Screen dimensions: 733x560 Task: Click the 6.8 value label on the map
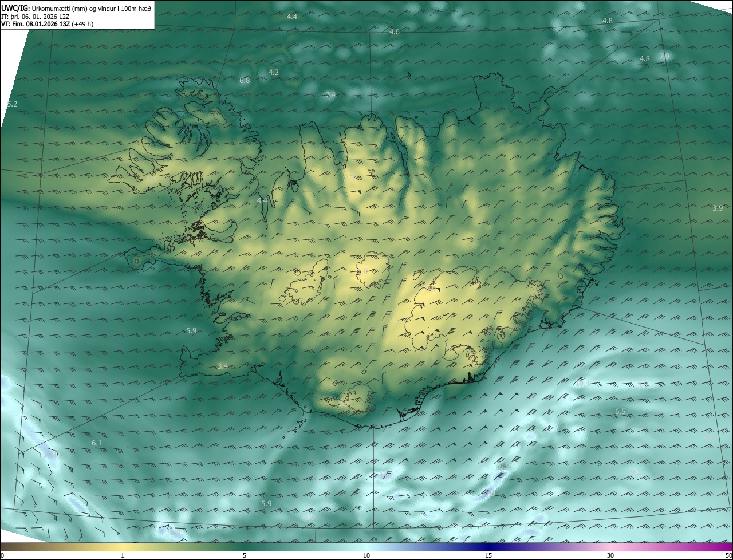pyautogui.click(x=245, y=81)
